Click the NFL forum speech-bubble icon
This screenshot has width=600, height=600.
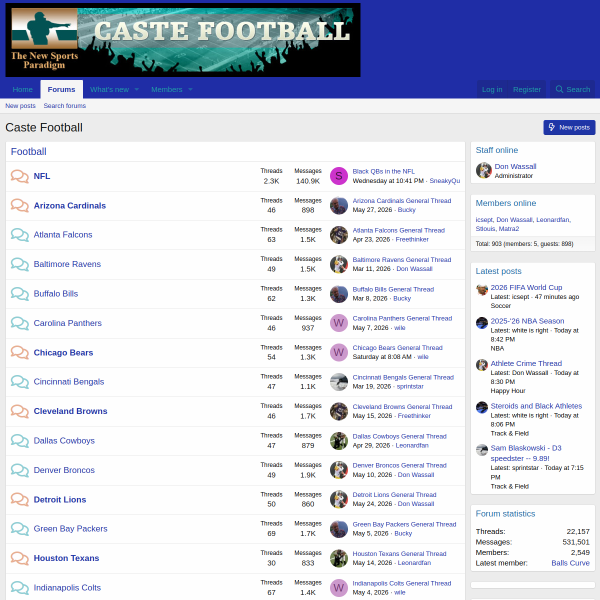tap(20, 176)
